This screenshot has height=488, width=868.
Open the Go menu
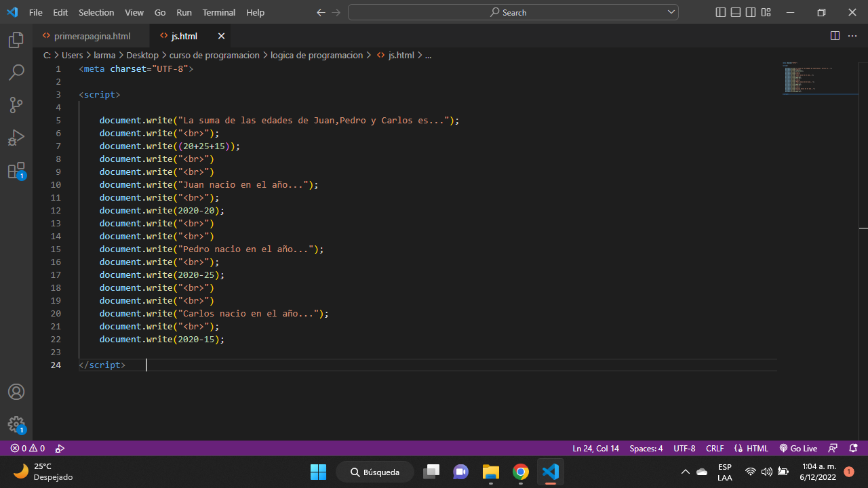pos(160,12)
